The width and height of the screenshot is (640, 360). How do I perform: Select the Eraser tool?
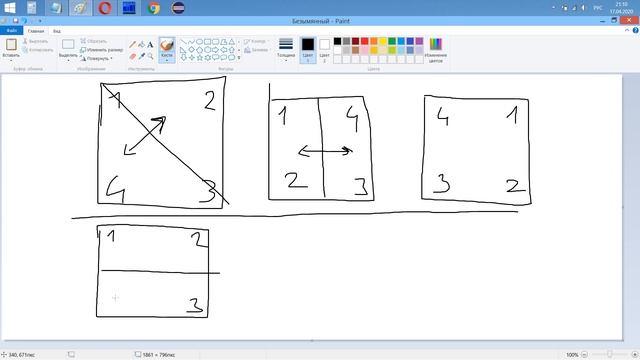[133, 56]
